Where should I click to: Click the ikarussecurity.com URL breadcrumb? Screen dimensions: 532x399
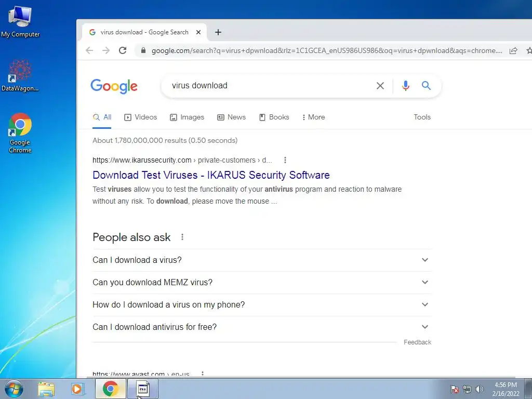[x=182, y=160]
